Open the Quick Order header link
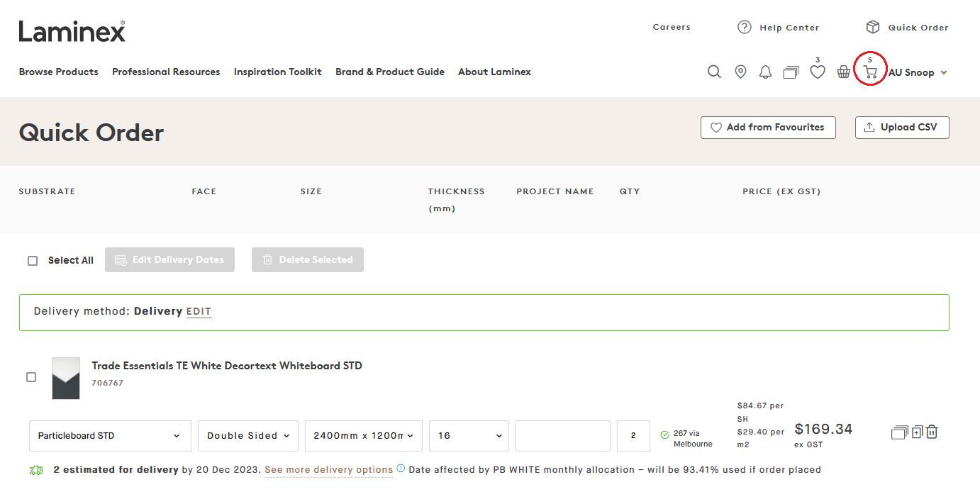 [918, 28]
